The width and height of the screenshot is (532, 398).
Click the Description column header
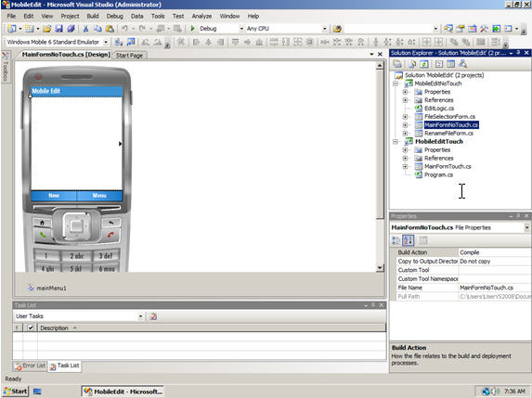(x=212, y=327)
